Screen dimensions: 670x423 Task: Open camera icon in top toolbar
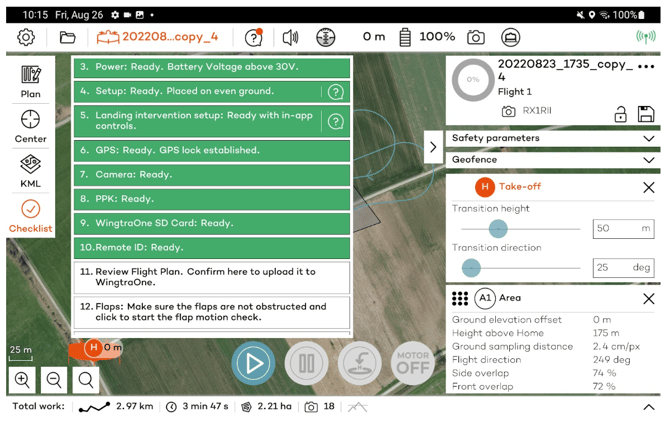tap(476, 37)
